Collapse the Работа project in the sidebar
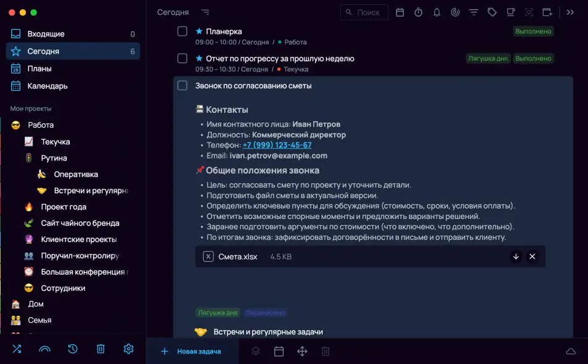The image size is (588, 364). 16,125
